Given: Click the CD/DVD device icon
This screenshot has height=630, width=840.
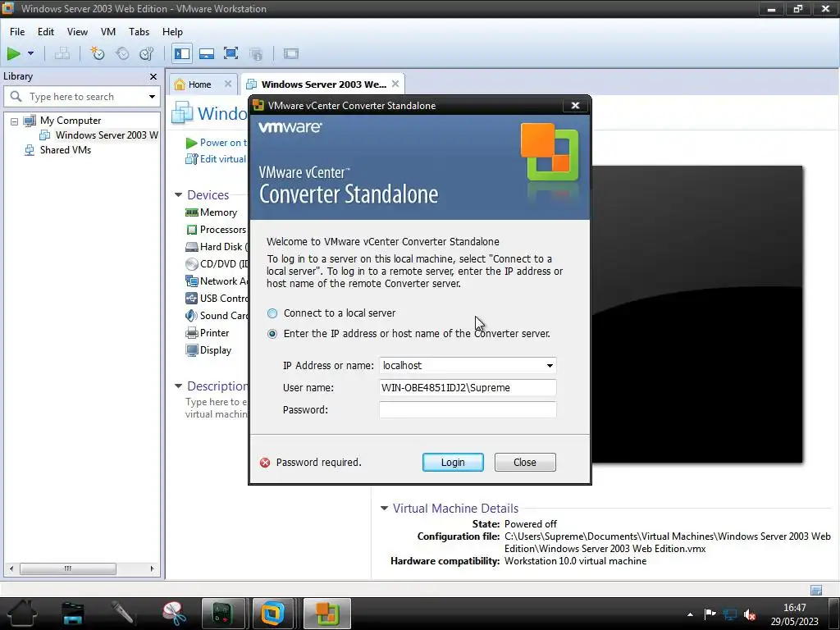Looking at the screenshot, I should (x=192, y=263).
